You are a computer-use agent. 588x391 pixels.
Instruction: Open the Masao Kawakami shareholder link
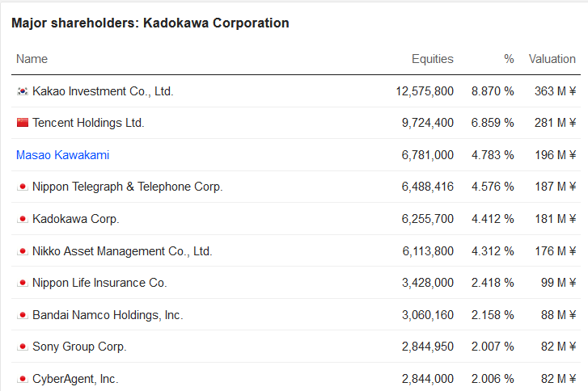pyautogui.click(x=62, y=155)
